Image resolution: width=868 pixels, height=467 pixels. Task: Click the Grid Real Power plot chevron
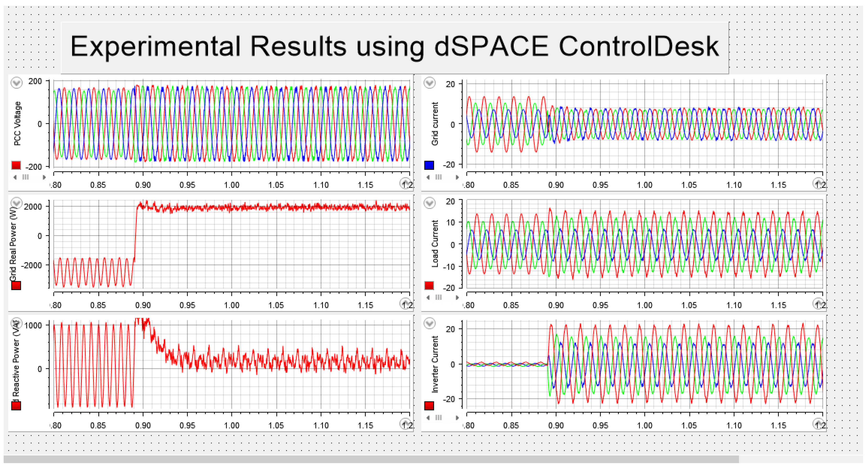(x=17, y=203)
